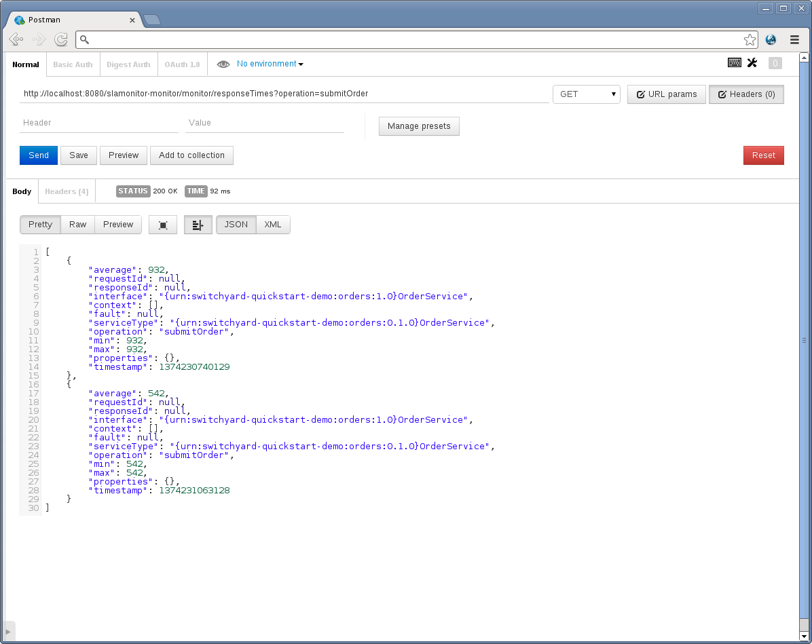
Task: Click scrollbar down arrow
Action: click(x=805, y=637)
